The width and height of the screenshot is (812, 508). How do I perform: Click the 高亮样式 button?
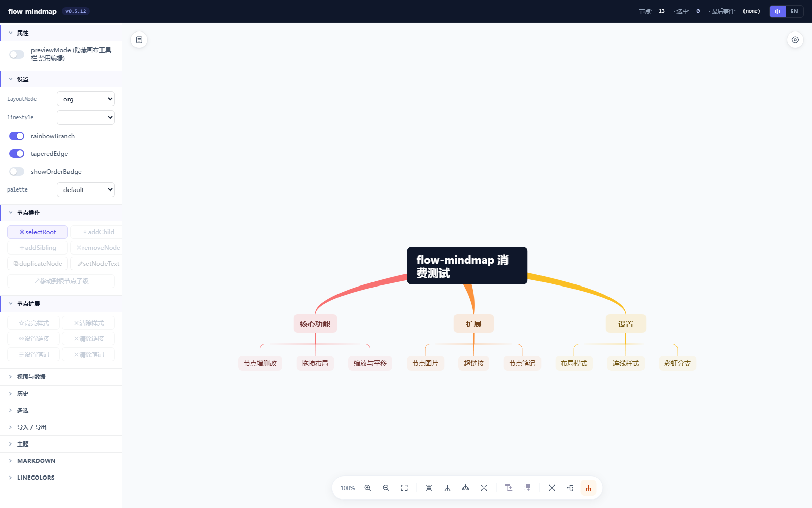tap(33, 323)
